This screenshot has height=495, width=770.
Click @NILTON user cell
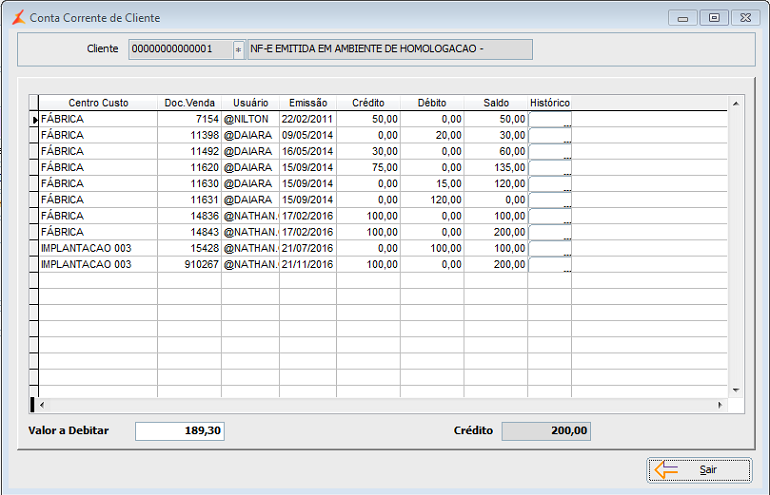250,119
